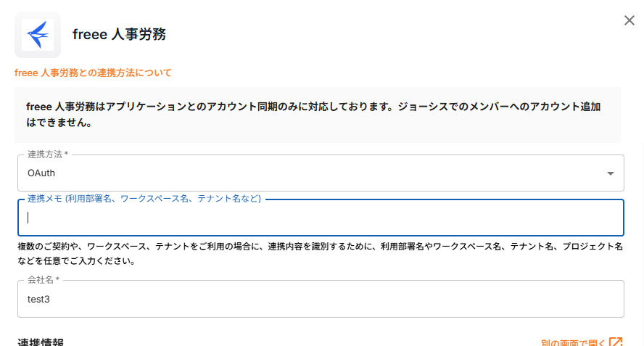
Task: Click the 別の画面で開く link
Action: tap(573, 342)
